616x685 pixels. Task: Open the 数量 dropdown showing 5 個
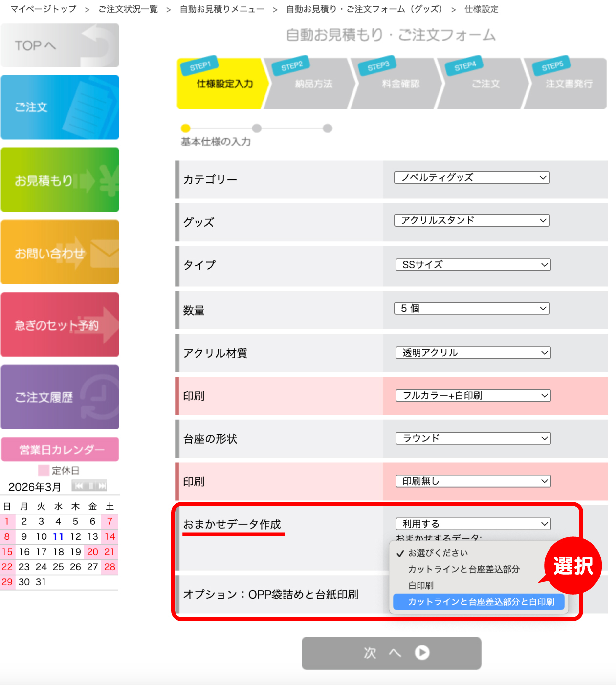coord(471,308)
